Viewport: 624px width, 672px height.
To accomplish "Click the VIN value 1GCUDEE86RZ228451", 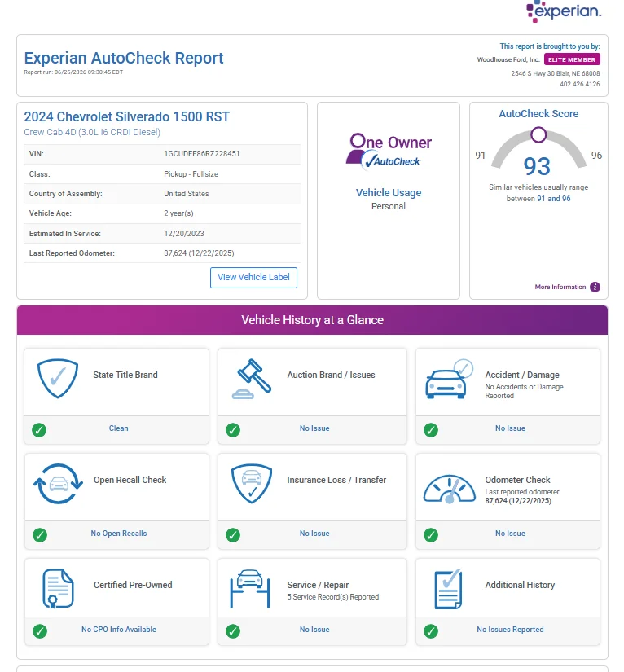I will (202, 154).
